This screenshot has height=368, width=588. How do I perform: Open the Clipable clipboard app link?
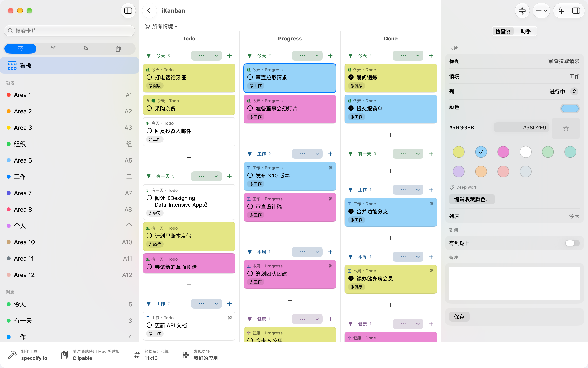coord(90,355)
